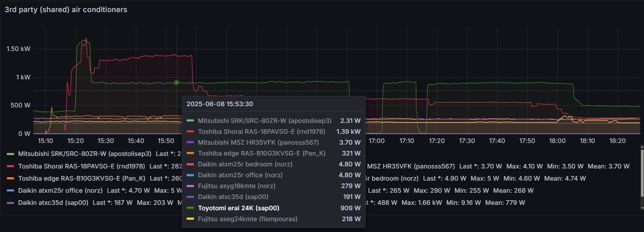This screenshot has height=232, width=644.
Task: Click the 'Last *: 4.70 W' legend value
Action: tap(128, 190)
